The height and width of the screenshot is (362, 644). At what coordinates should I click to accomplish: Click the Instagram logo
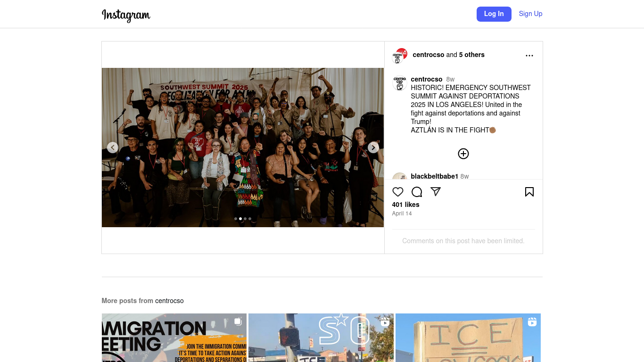126,15
